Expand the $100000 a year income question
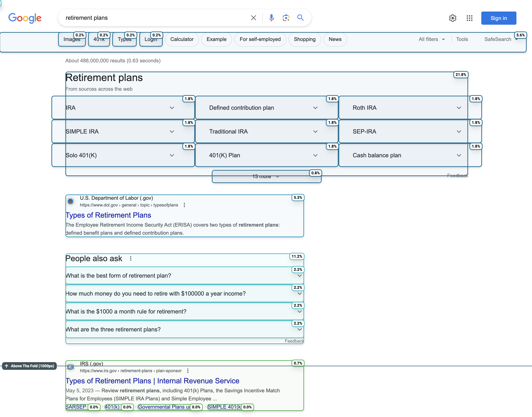 185,294
